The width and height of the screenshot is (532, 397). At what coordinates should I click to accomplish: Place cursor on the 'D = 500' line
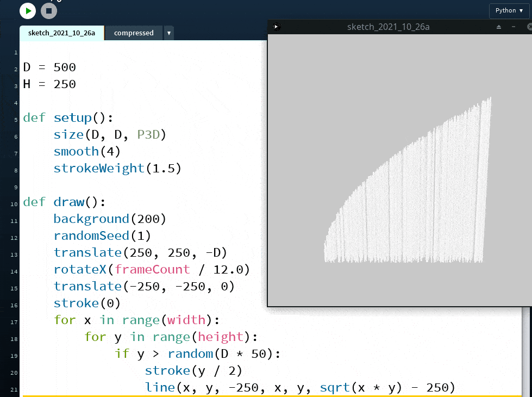tap(49, 67)
